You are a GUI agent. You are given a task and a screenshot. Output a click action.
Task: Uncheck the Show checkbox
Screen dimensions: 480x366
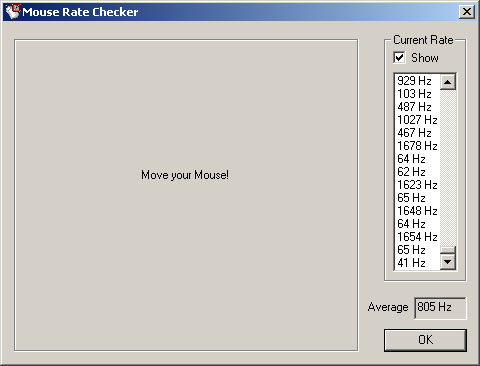pos(399,57)
